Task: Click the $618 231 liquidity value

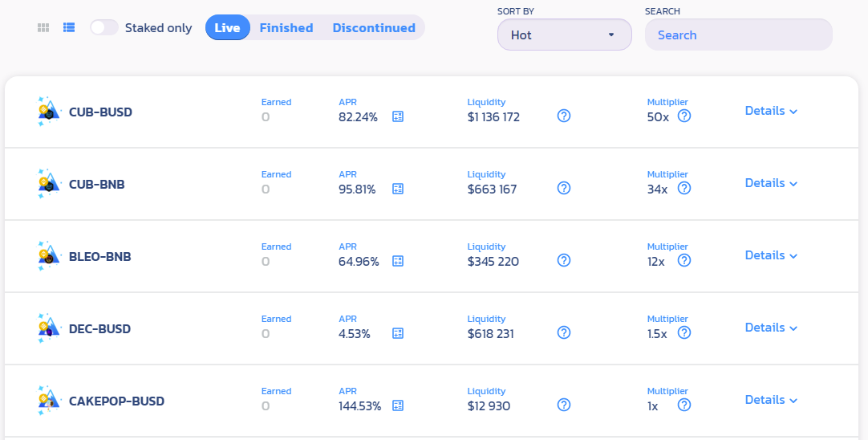Action: 490,334
